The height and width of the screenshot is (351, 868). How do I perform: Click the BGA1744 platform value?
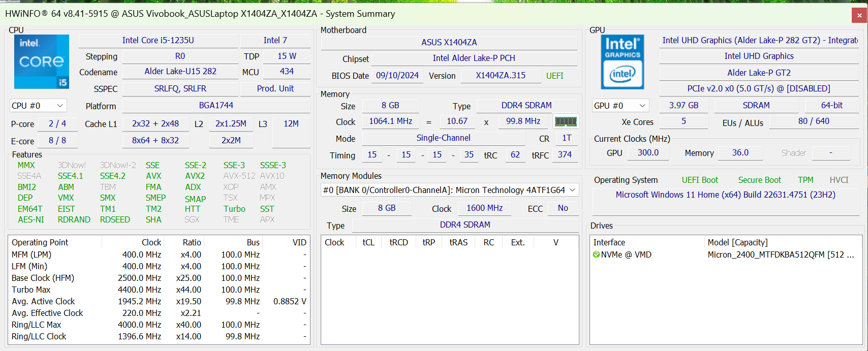coord(216,105)
